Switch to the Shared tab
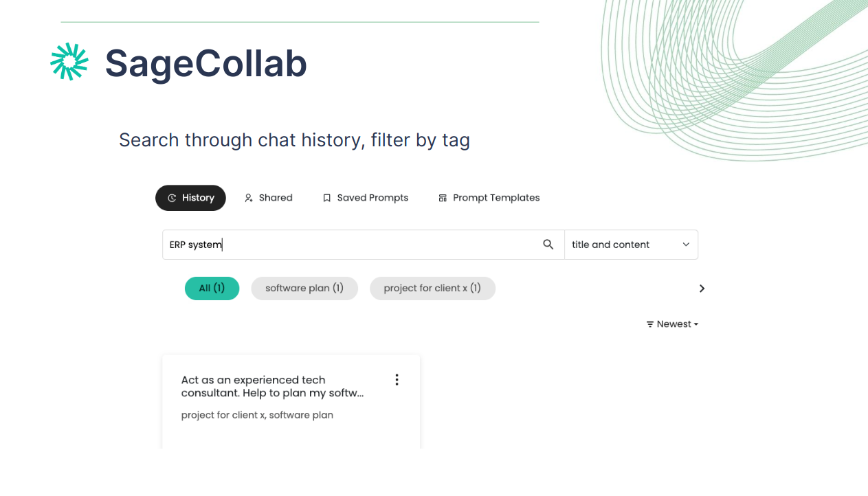868x496 pixels. 268,198
